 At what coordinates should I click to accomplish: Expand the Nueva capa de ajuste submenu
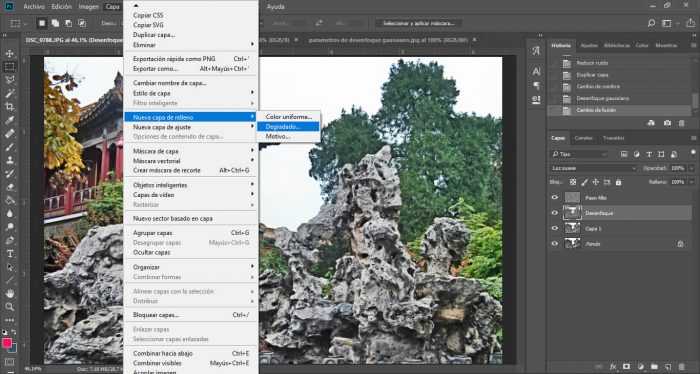click(192, 127)
